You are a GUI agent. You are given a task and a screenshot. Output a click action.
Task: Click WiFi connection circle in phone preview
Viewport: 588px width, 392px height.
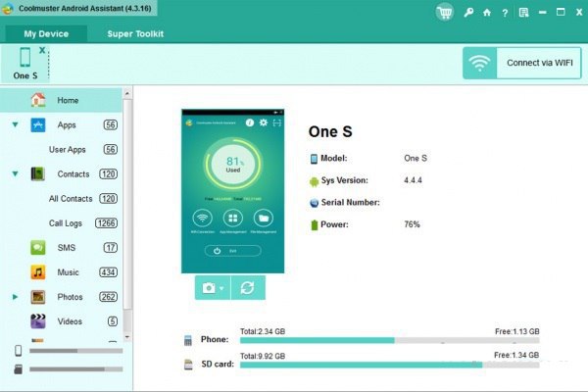pos(202,218)
